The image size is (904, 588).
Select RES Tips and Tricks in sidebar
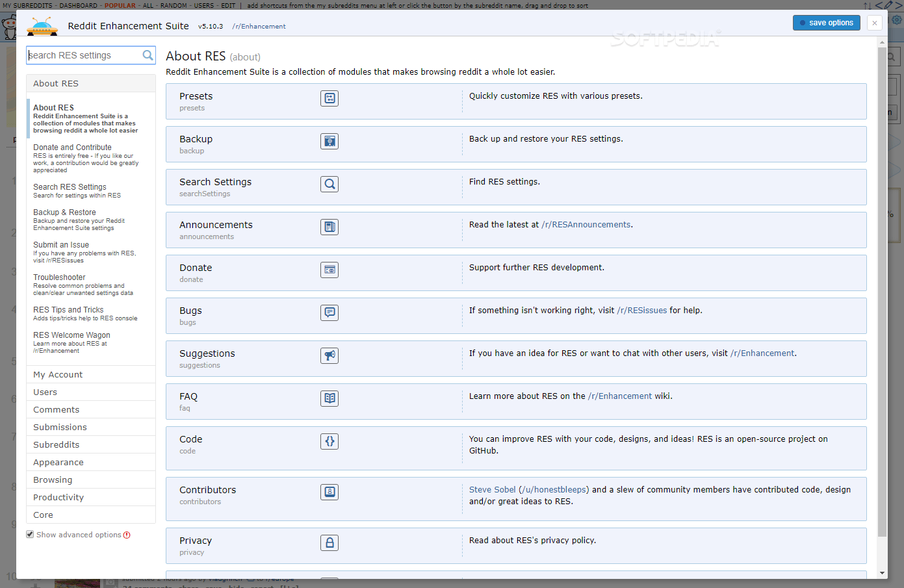(x=91, y=313)
